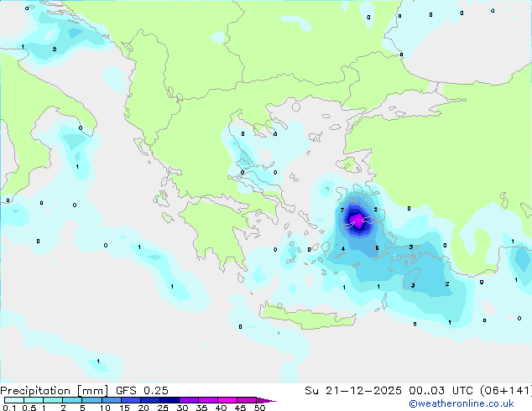532x411 pixels.
Task: Click the map value "4" south of storm
Action: click(x=343, y=248)
